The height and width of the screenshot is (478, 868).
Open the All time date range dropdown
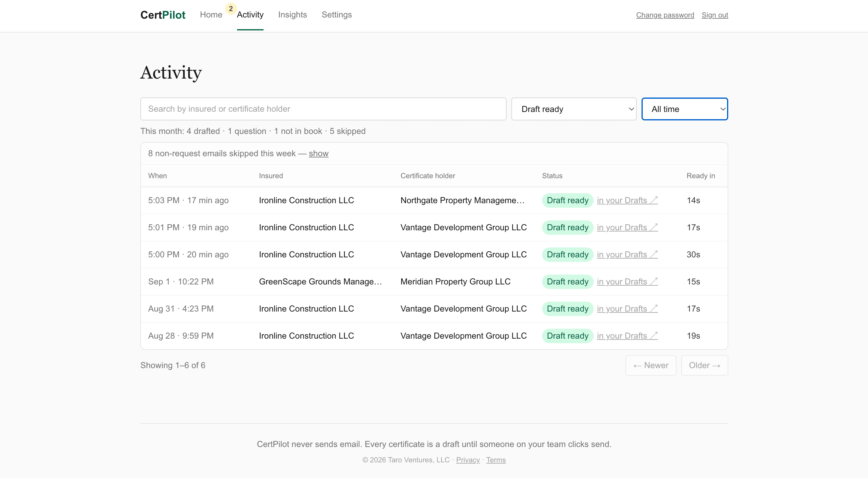tap(684, 109)
